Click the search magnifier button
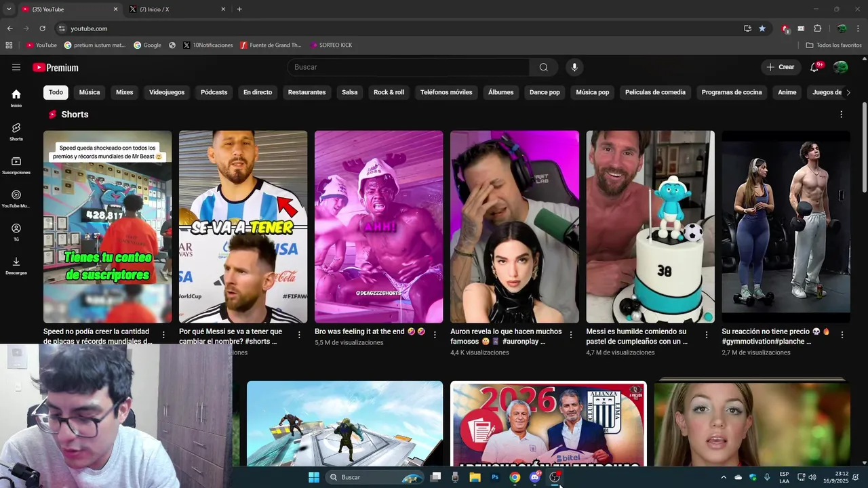Viewport: 868px width, 488px height. click(x=544, y=67)
